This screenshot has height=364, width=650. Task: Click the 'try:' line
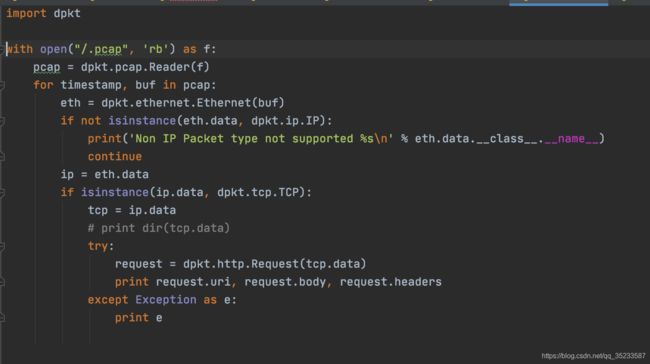coord(101,246)
